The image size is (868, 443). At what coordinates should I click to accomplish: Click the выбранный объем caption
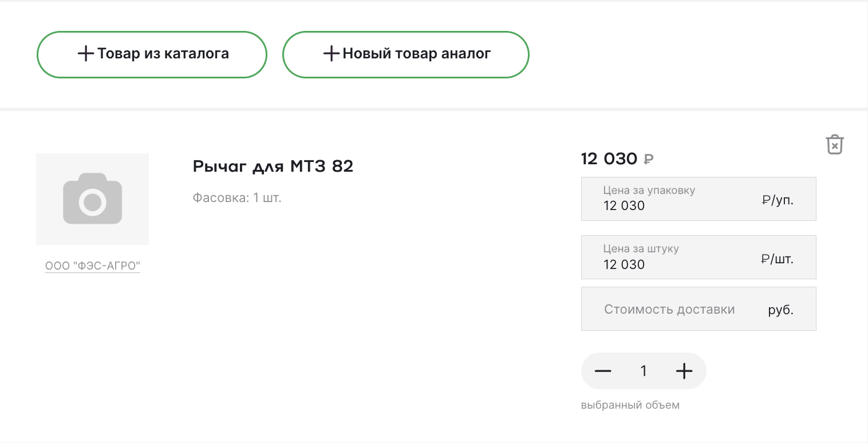tap(630, 405)
